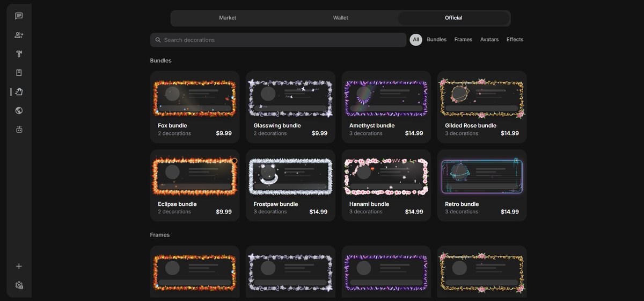Open the robot bots sidebar icon
644x301 pixels.
point(19,130)
